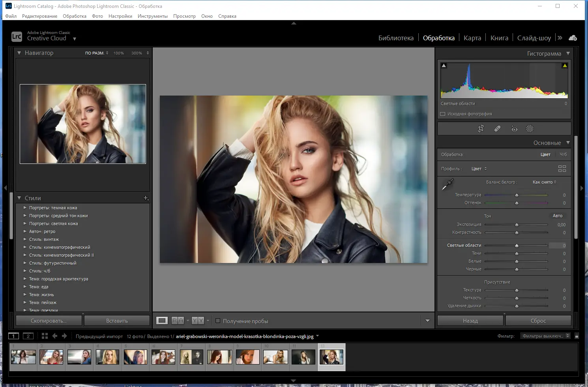Open the profile browser grid icon
The height and width of the screenshot is (387, 588).
tap(562, 169)
